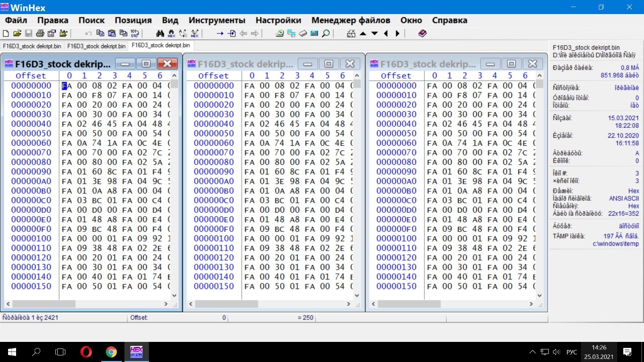Select the second F16D3_stock dekript.bin tab
Image resolution: width=644 pixels, height=362 pixels.
point(96,46)
